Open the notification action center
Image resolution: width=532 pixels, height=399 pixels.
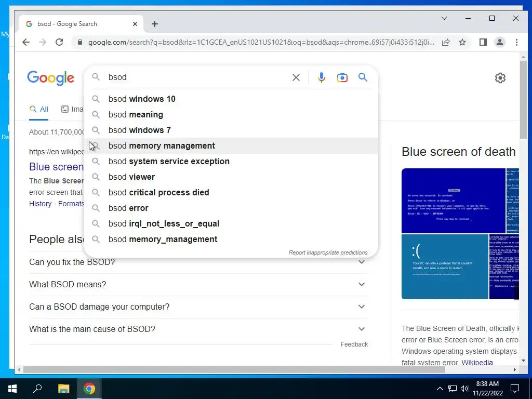[515, 389]
